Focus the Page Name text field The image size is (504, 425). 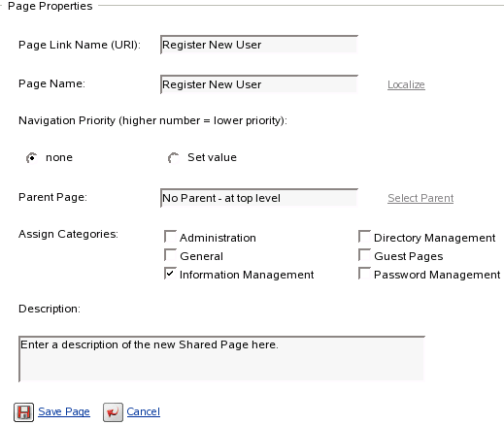click(259, 84)
